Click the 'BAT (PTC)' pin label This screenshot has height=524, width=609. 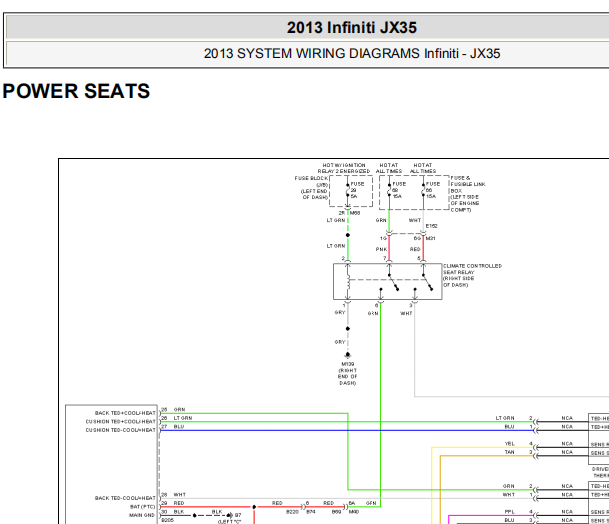(x=143, y=507)
